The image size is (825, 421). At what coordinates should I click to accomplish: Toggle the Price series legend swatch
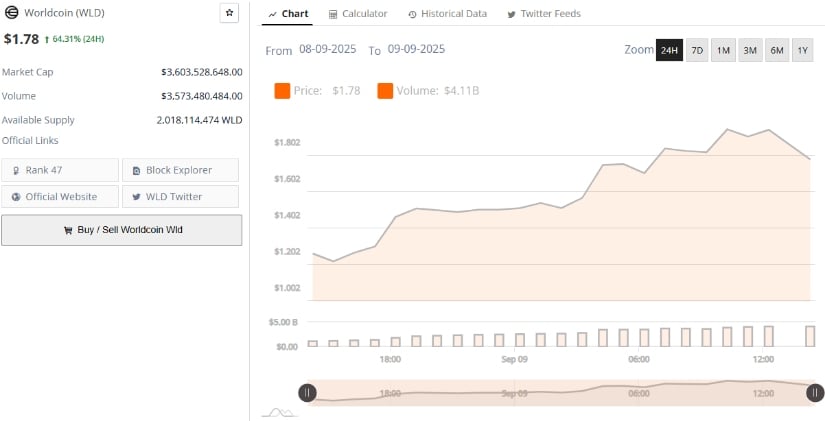(282, 91)
